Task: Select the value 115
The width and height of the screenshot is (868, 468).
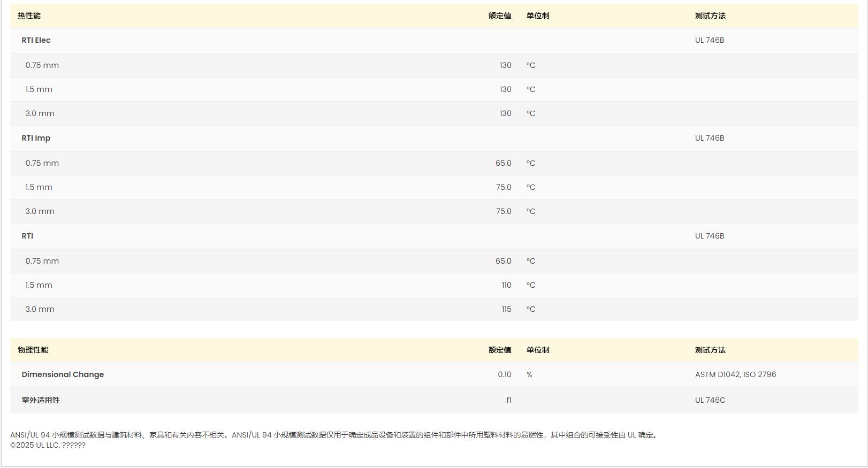Action: (x=506, y=309)
